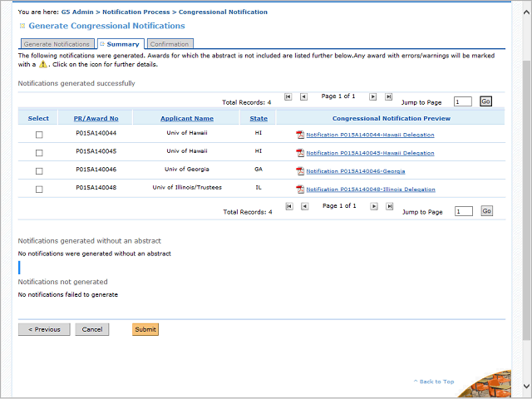The width and height of the screenshot is (532, 399).
Task: Go to first page in top pager
Action: [x=288, y=97]
